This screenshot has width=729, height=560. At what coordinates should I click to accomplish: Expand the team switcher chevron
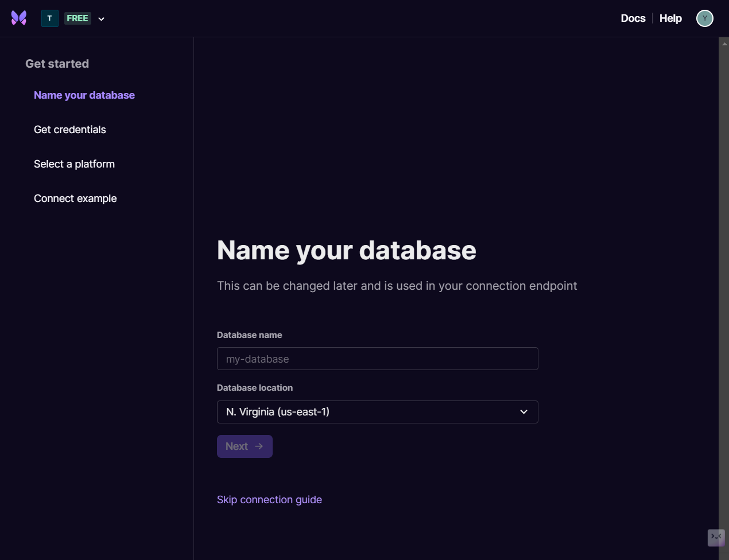coord(102,19)
